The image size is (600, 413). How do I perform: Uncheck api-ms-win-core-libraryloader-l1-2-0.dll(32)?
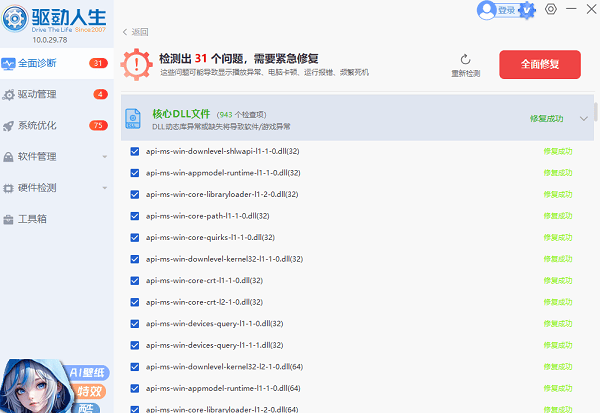135,194
